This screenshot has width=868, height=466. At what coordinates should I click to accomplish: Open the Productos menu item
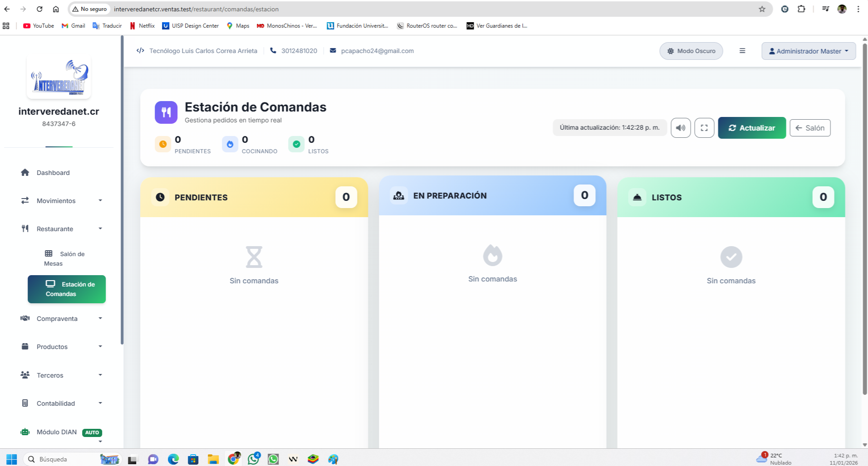(53, 346)
